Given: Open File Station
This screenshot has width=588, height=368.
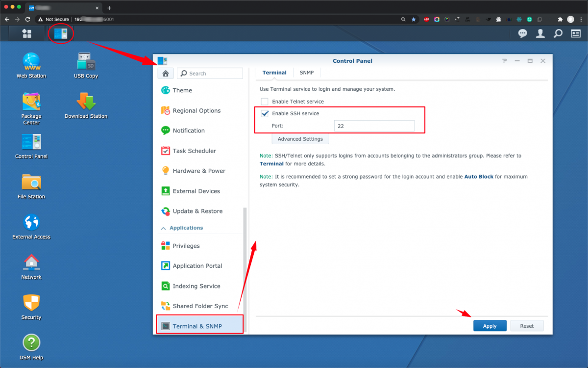Looking at the screenshot, I should coord(31,186).
